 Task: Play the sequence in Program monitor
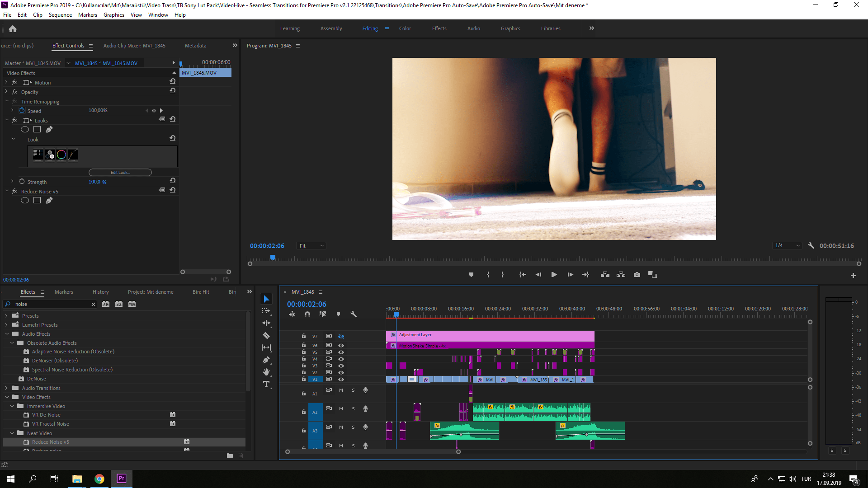[554, 275]
